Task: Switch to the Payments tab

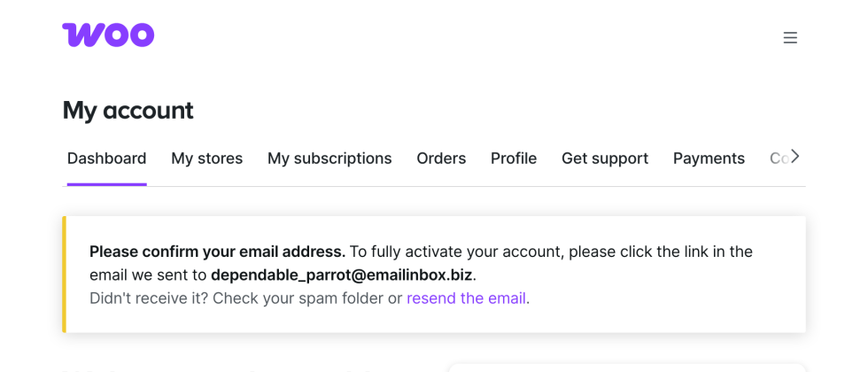Action: pyautogui.click(x=709, y=159)
